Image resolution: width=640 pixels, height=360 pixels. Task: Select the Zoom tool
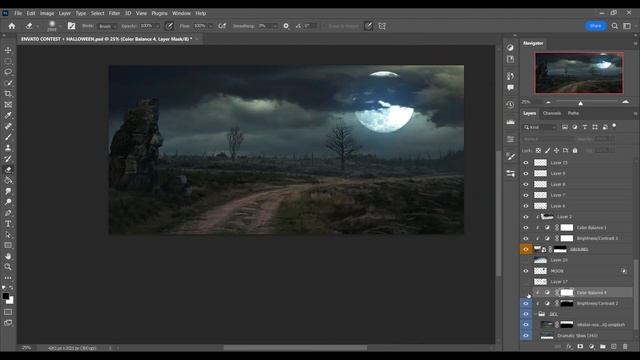pyautogui.click(x=8, y=267)
